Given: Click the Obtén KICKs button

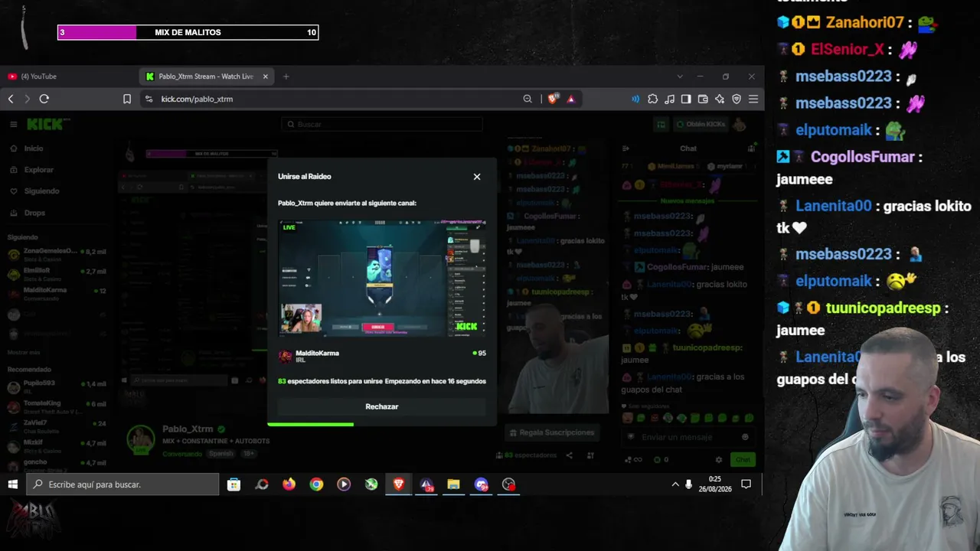Looking at the screenshot, I should [x=701, y=124].
